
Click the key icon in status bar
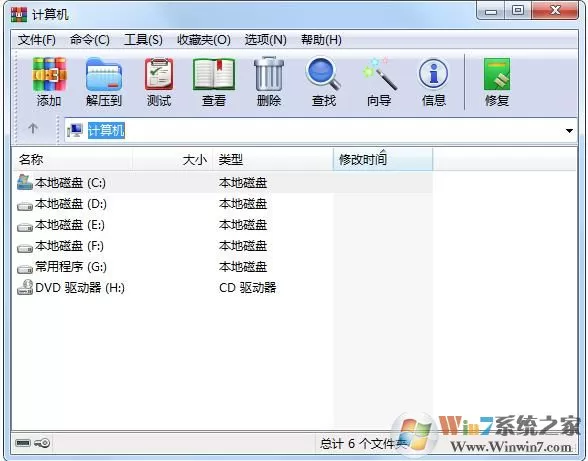click(x=42, y=443)
